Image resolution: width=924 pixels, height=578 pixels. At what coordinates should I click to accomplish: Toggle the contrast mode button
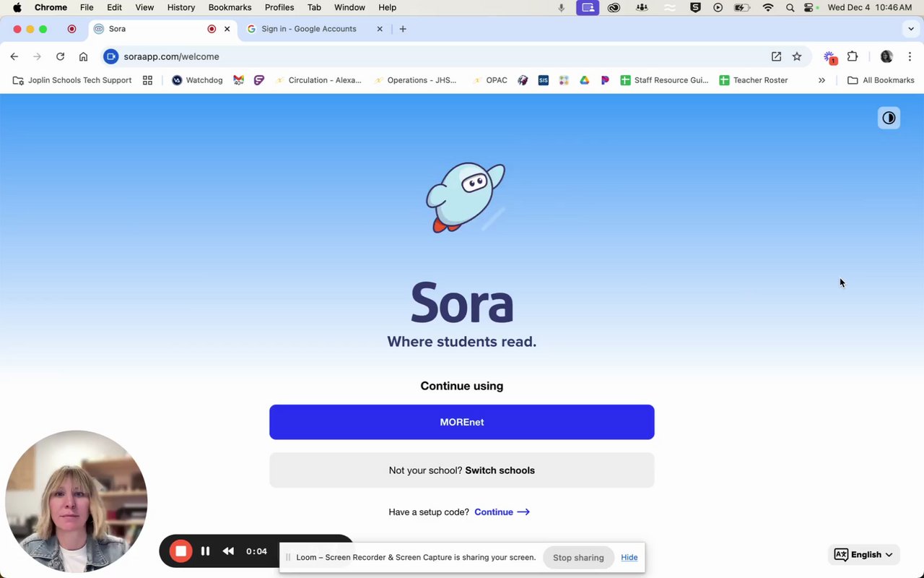[889, 118]
